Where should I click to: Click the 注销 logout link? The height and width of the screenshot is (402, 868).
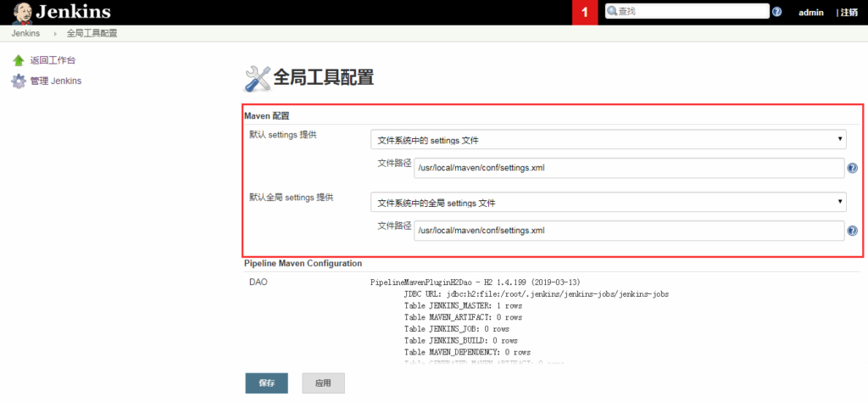[849, 13]
